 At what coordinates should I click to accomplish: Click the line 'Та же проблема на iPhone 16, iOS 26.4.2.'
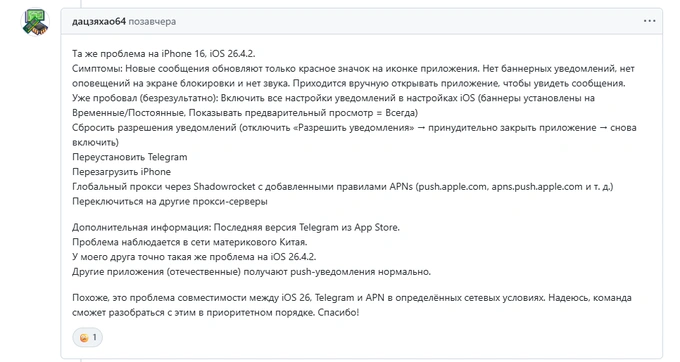(x=163, y=54)
